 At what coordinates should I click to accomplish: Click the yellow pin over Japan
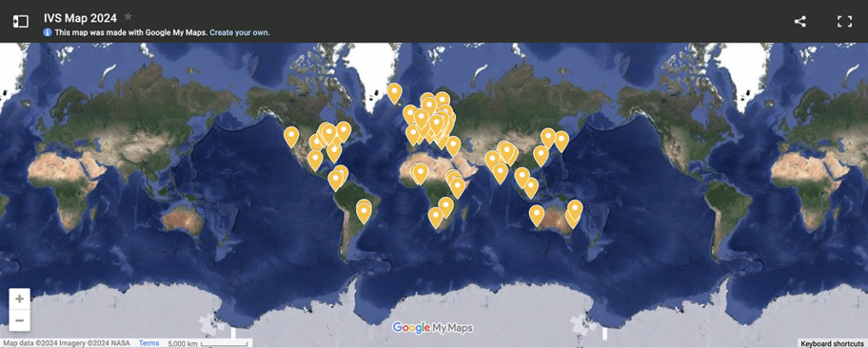561,140
